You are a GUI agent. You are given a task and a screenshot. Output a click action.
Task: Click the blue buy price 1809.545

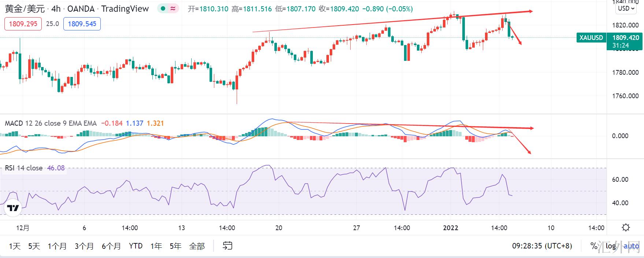click(x=82, y=24)
